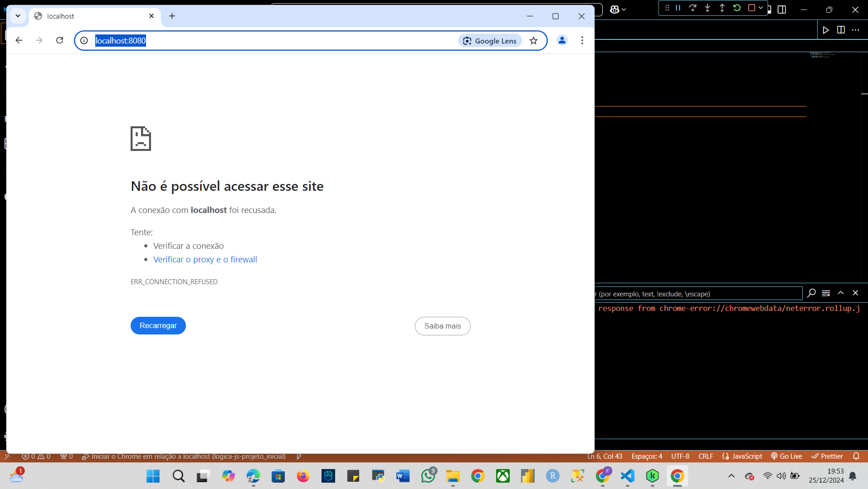The height and width of the screenshot is (489, 868).
Task: Open Windows taskbar search
Action: coord(178,476)
